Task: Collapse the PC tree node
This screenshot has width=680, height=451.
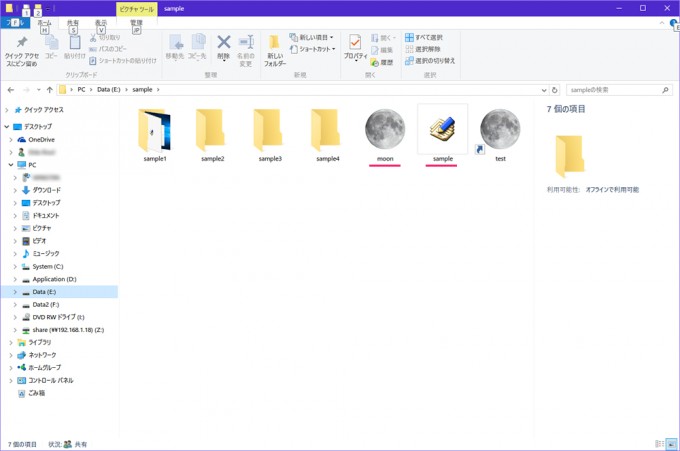Action: (11, 165)
